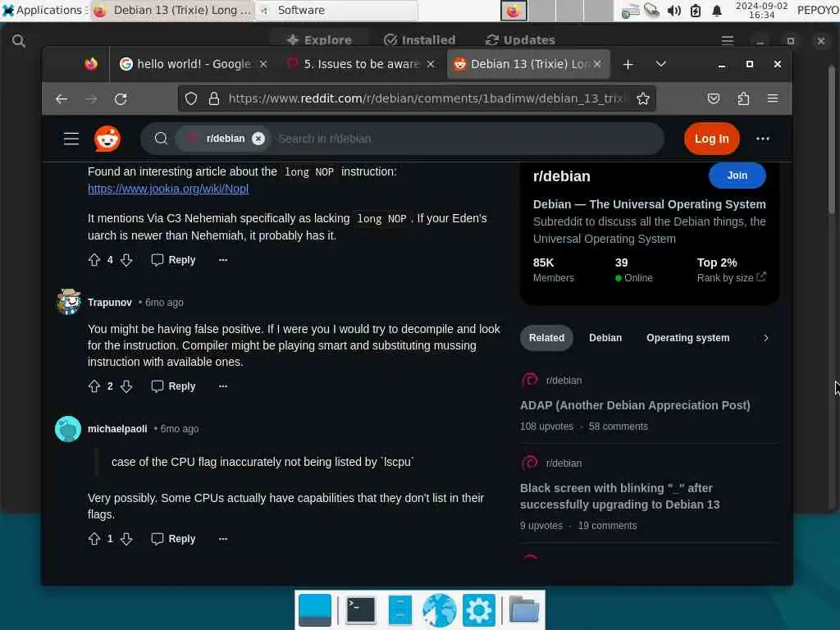Viewport: 840px width, 630px height.
Task: Click the Firefox URL address bar
Action: tap(426, 98)
